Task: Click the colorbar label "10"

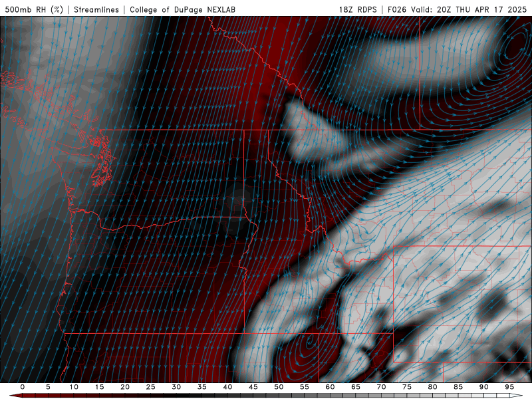Action: [74, 387]
